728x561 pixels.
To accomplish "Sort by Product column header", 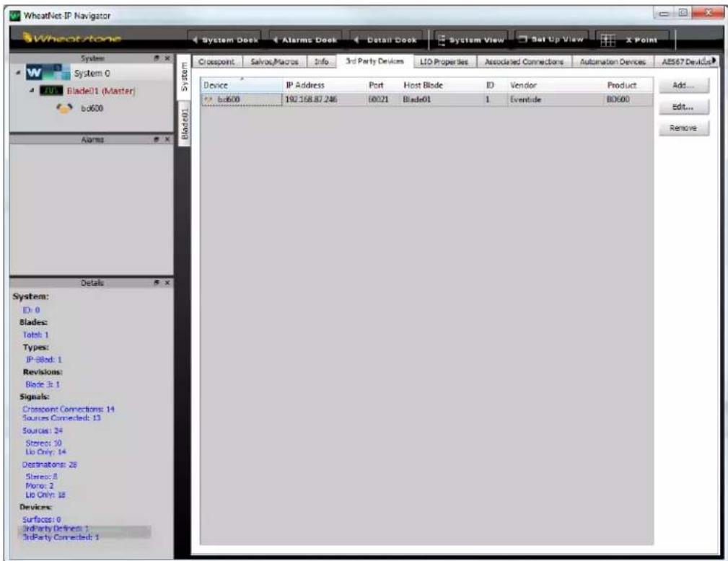I will tap(628, 85).
